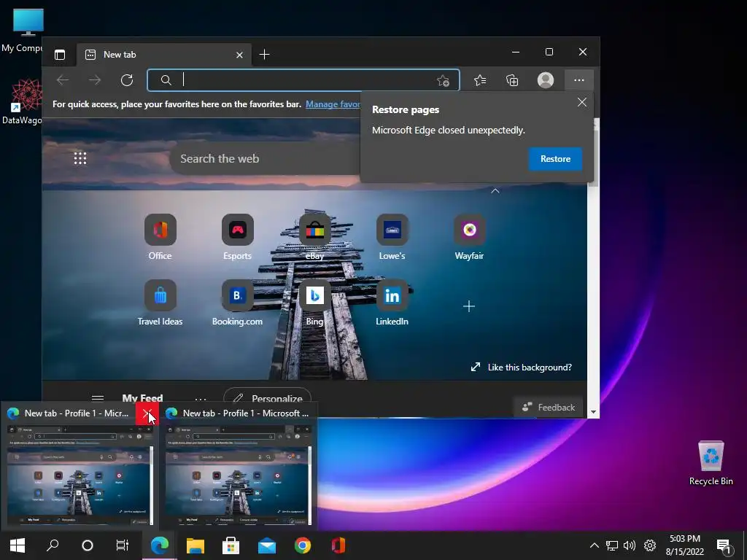The height and width of the screenshot is (560, 747).
Task: Open My Feed more options ellipsis
Action: coord(201,399)
